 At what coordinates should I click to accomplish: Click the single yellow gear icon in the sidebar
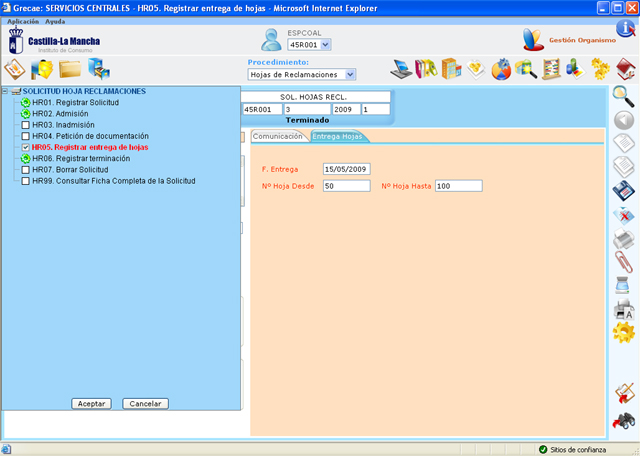point(624,332)
